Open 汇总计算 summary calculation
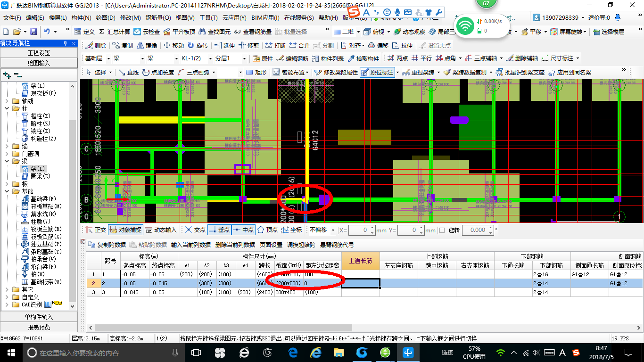The height and width of the screenshot is (362, 644). point(115,32)
